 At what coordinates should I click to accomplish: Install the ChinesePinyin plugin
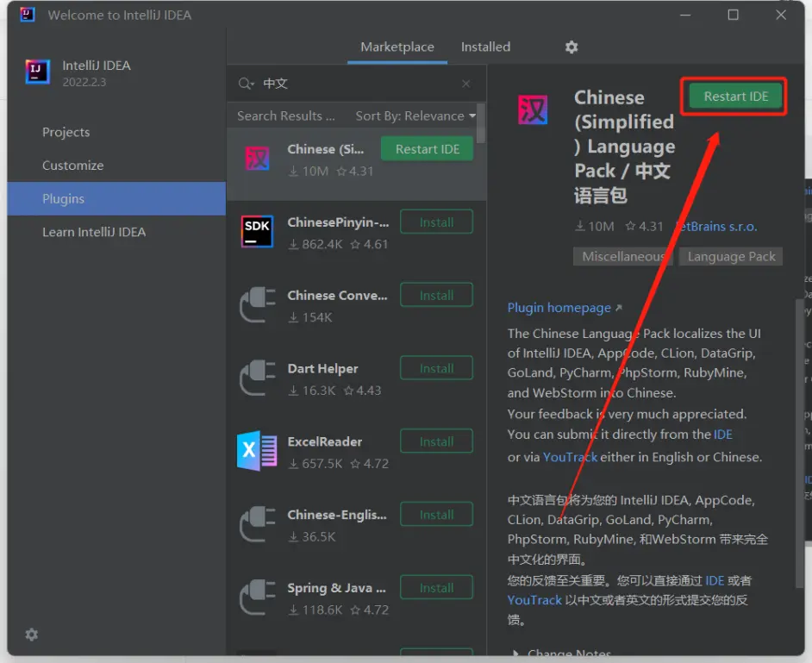point(436,222)
